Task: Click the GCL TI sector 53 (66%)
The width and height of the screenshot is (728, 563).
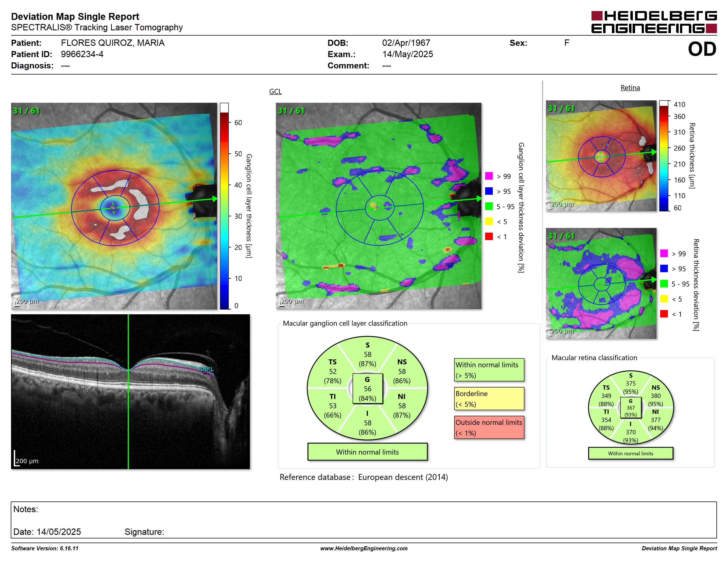Action: pyautogui.click(x=332, y=406)
